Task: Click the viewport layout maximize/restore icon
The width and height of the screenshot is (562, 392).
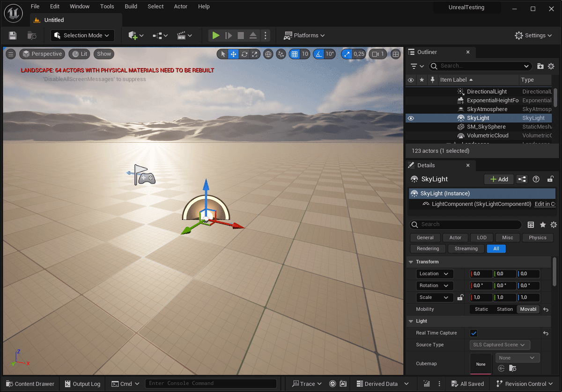Action: (396, 54)
